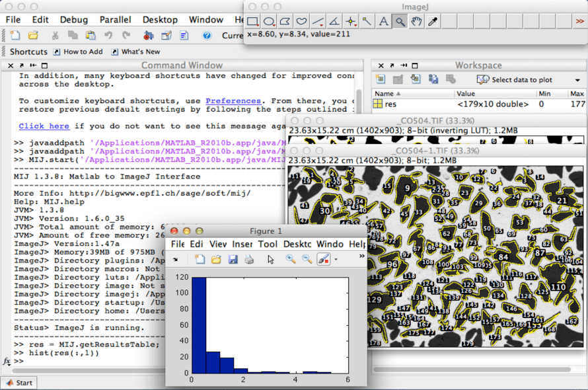Image resolution: width=588 pixels, height=390 pixels.
Task: Open the Debug menu in MATLAB
Action: tap(74, 19)
